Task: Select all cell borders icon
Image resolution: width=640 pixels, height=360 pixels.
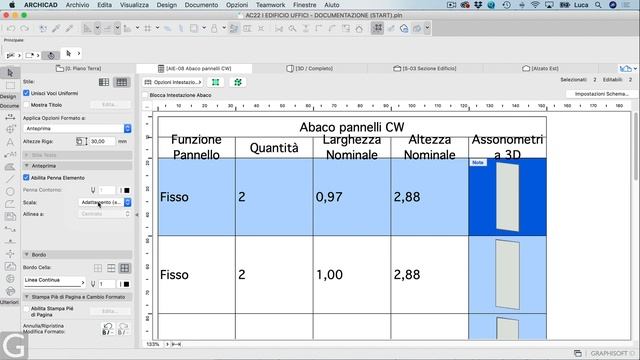Action: click(124, 268)
